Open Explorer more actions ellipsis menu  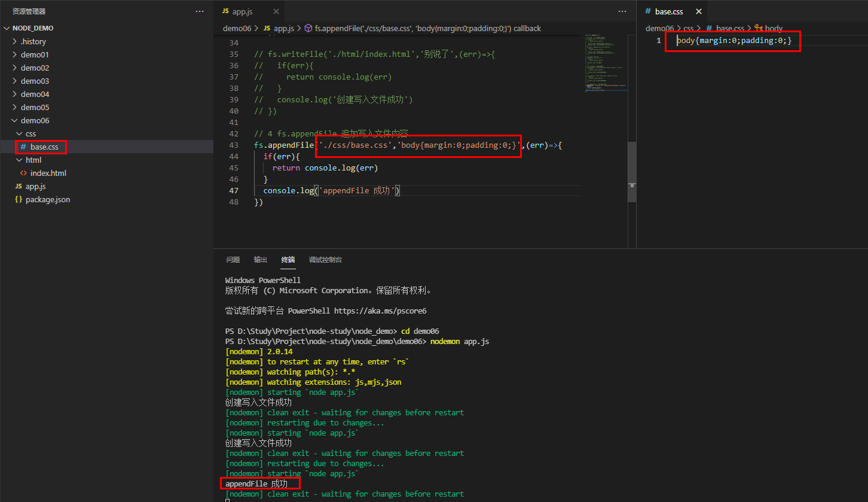[x=199, y=11]
